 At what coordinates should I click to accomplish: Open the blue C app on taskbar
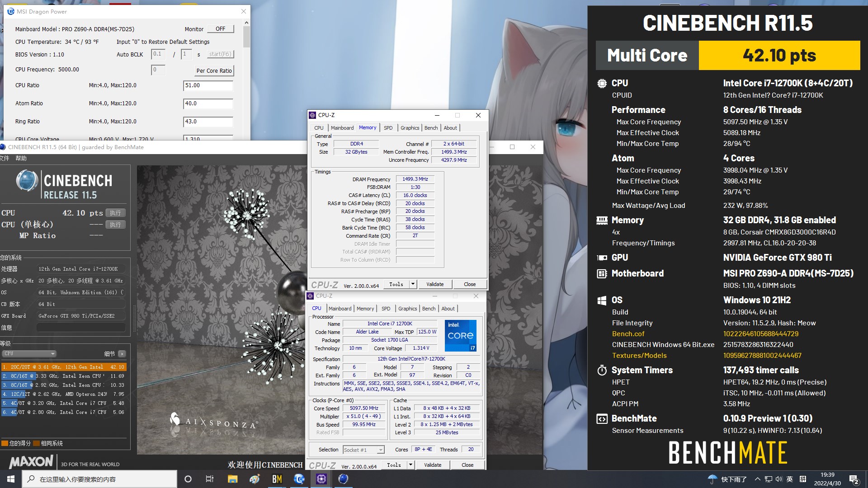click(x=299, y=479)
